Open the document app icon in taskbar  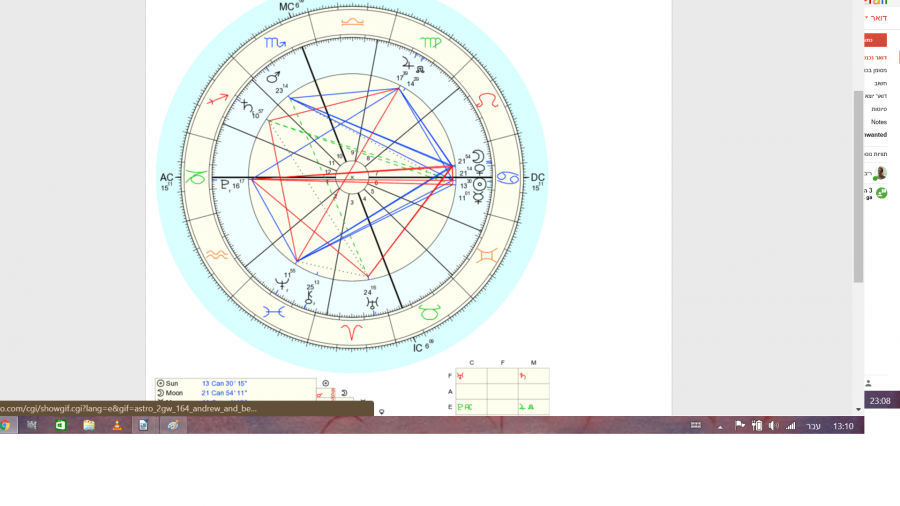coord(143,425)
